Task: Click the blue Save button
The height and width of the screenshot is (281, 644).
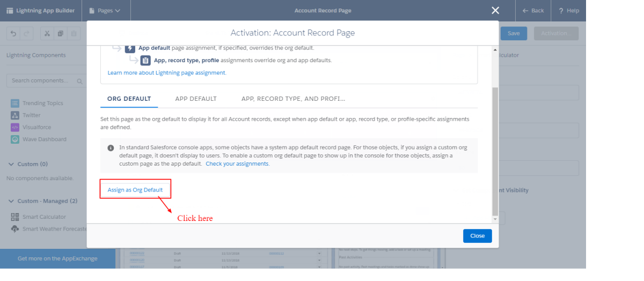Action: pos(514,33)
